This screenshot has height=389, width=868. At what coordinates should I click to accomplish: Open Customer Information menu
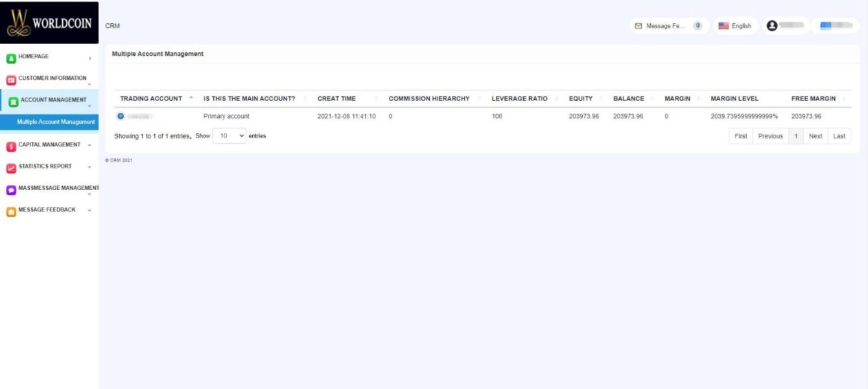tap(49, 79)
